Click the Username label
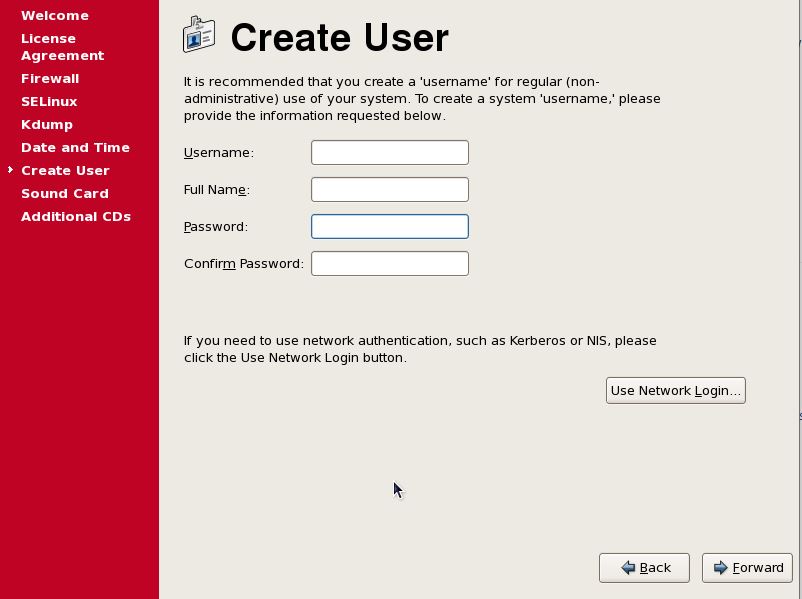The width and height of the screenshot is (802, 599). point(219,152)
